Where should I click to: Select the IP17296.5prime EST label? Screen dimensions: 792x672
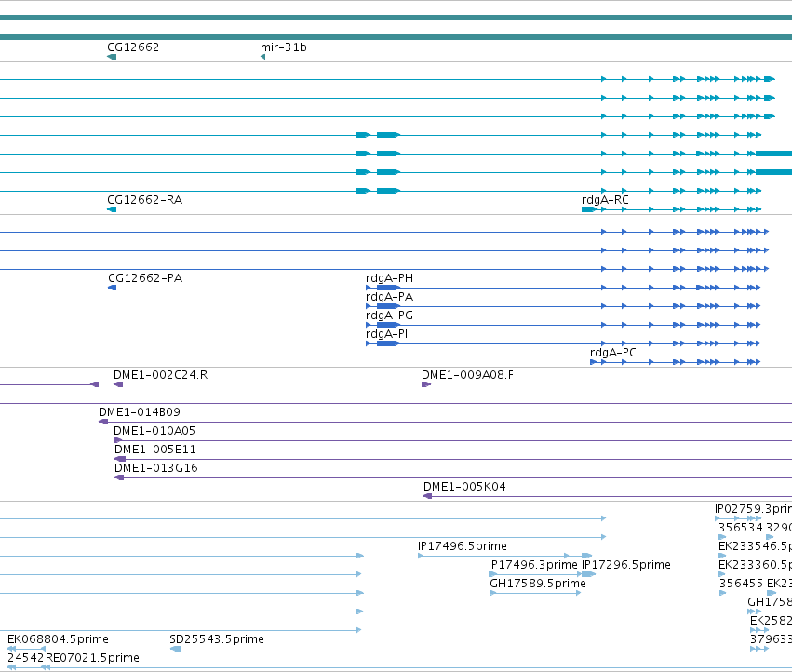[x=626, y=565]
